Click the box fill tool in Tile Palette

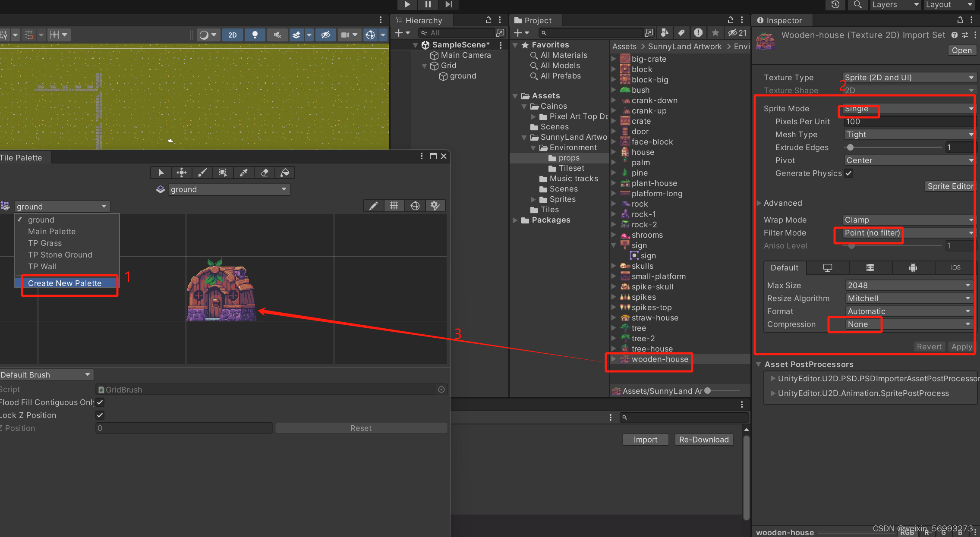pyautogui.click(x=223, y=173)
